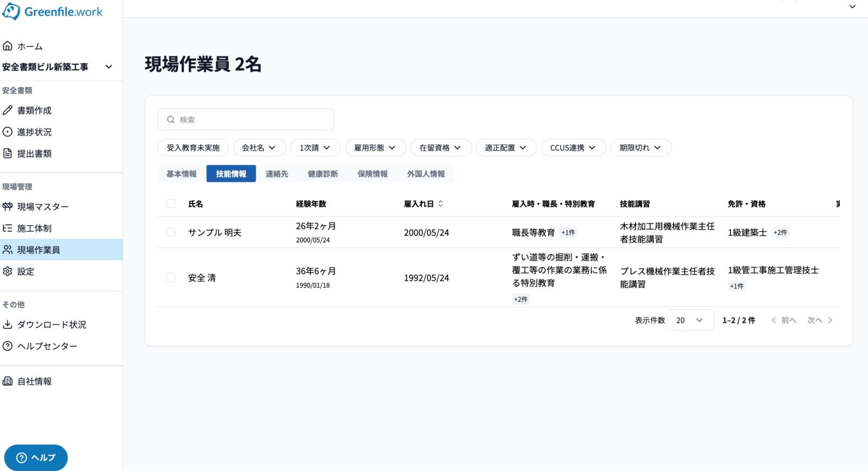The height and width of the screenshot is (471, 868).
Task: Click +2件 badge under ずい道等 特別教育
Action: pos(521,299)
